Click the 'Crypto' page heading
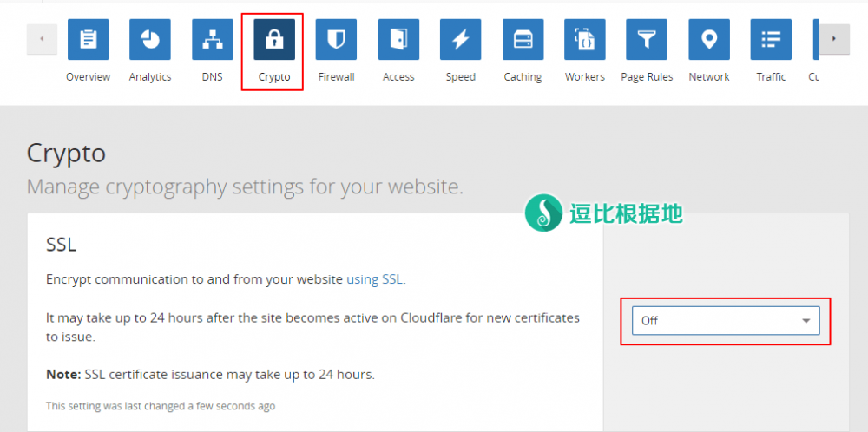 pos(66,154)
